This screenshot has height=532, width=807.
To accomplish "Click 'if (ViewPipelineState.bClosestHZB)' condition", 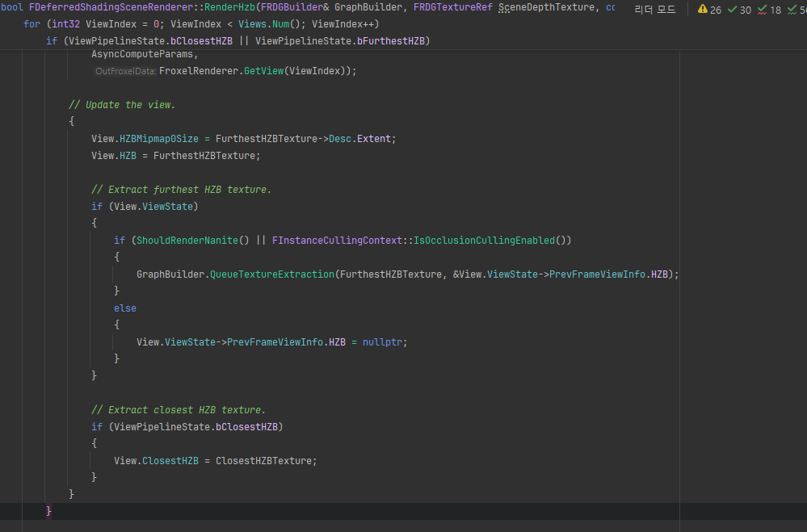I will tap(187, 427).
